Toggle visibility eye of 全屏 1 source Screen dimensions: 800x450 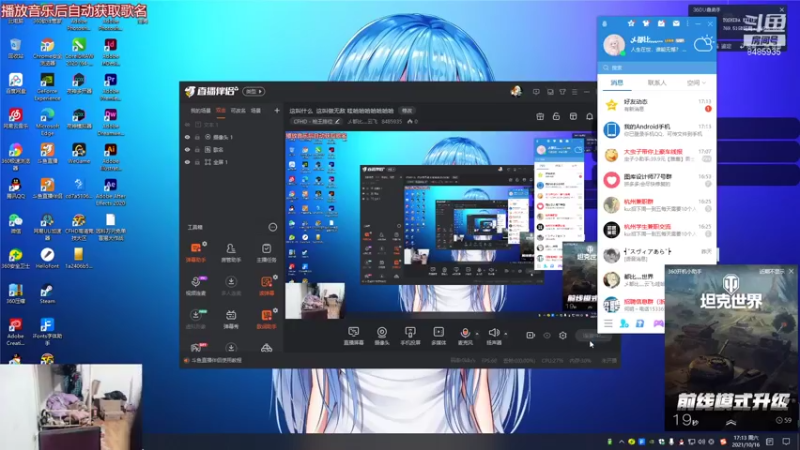[x=187, y=162]
